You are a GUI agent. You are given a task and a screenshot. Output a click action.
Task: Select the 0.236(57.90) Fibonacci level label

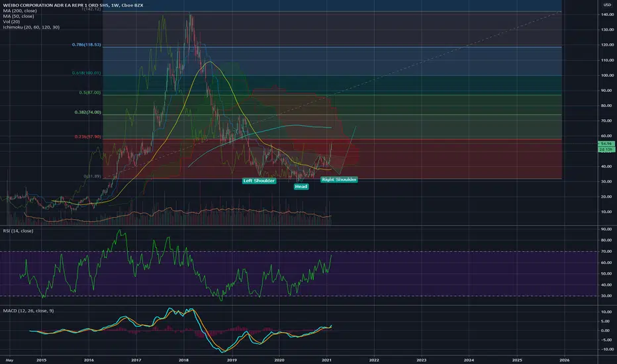(x=88, y=136)
